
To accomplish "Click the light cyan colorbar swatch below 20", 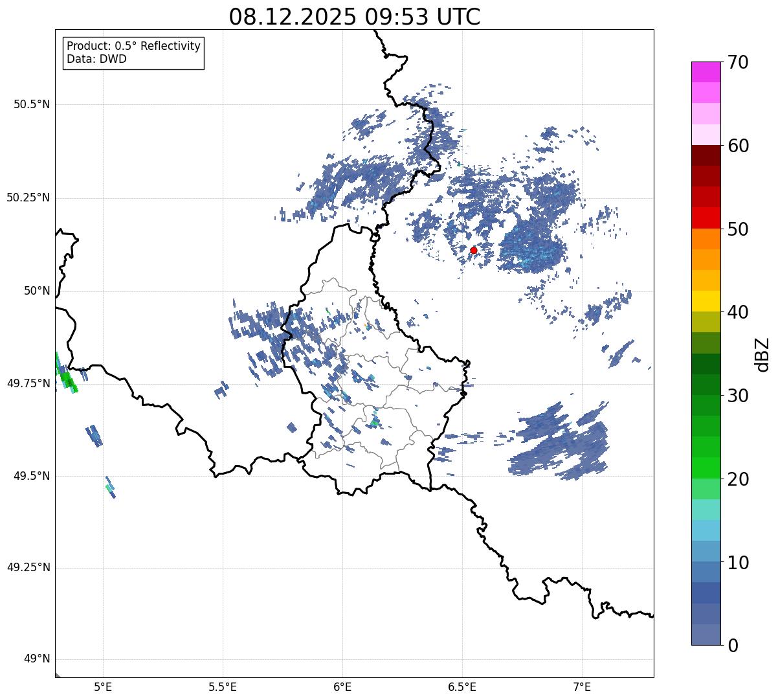I will (706, 510).
